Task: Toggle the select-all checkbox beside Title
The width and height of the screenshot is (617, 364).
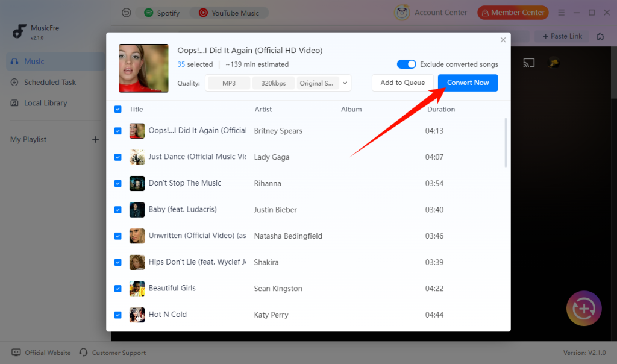Action: click(117, 109)
